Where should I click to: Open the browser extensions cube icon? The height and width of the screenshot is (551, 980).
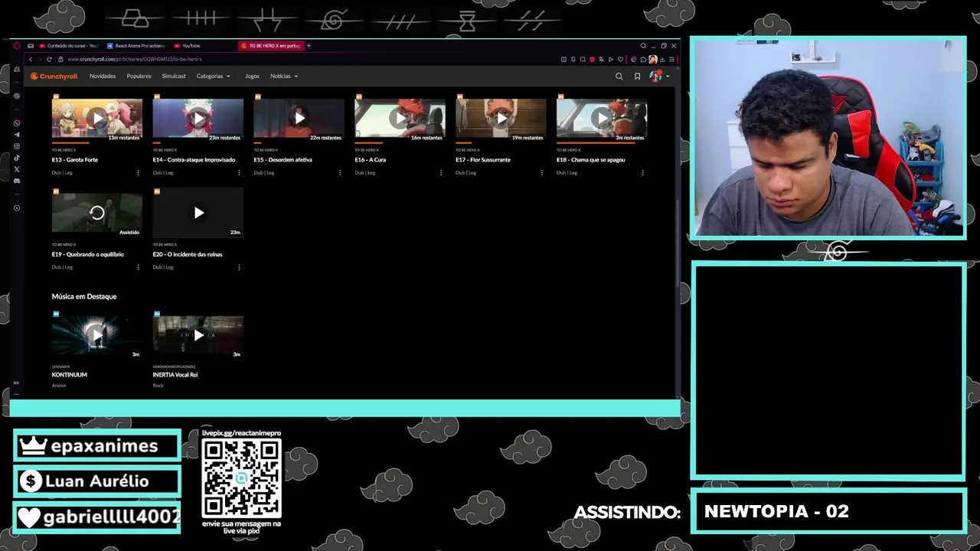point(643,59)
